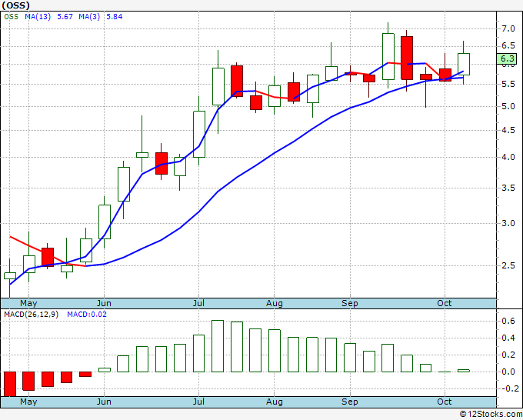Select the green OSS legend label
523x420 pixels.
[x=12, y=17]
